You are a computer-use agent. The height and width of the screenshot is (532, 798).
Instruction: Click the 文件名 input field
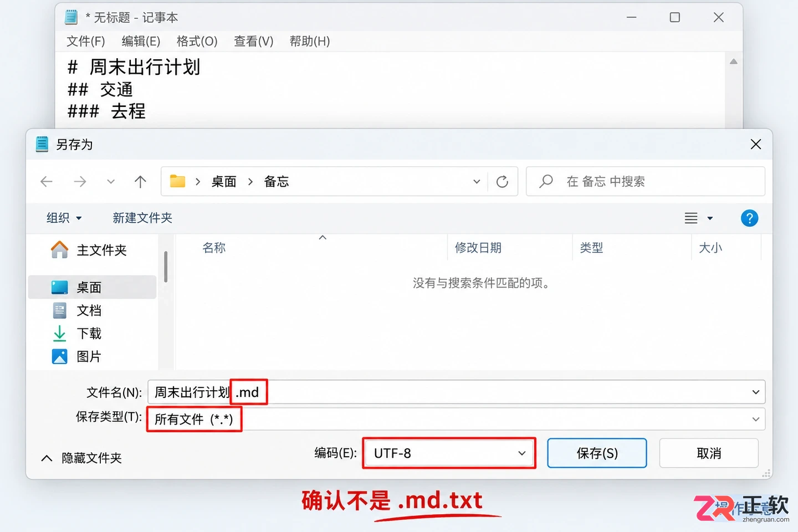[457, 392]
